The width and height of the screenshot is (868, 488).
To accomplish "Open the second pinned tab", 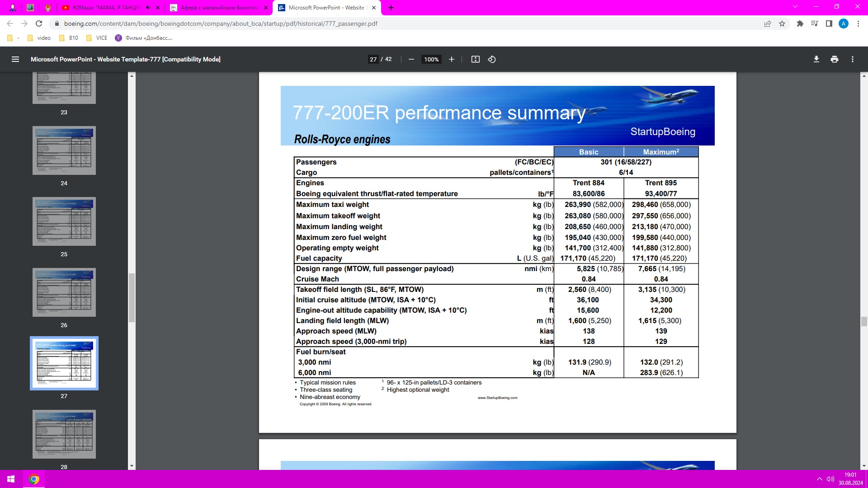I will click(30, 8).
